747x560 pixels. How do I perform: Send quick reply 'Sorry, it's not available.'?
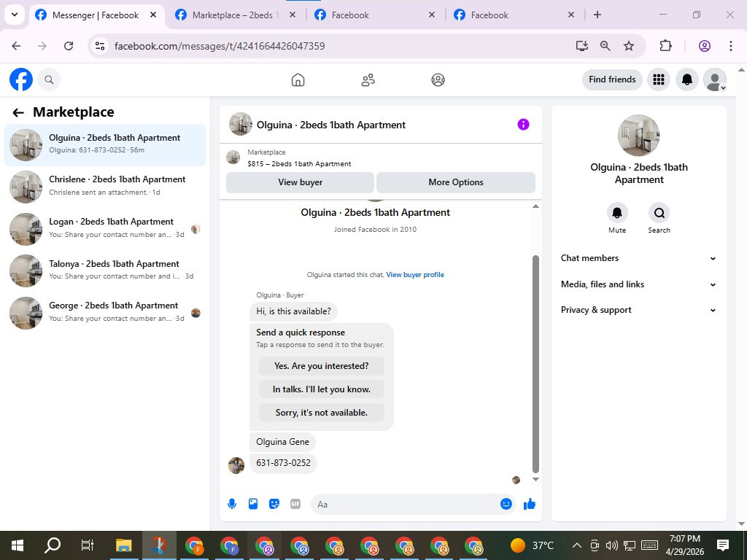click(322, 413)
